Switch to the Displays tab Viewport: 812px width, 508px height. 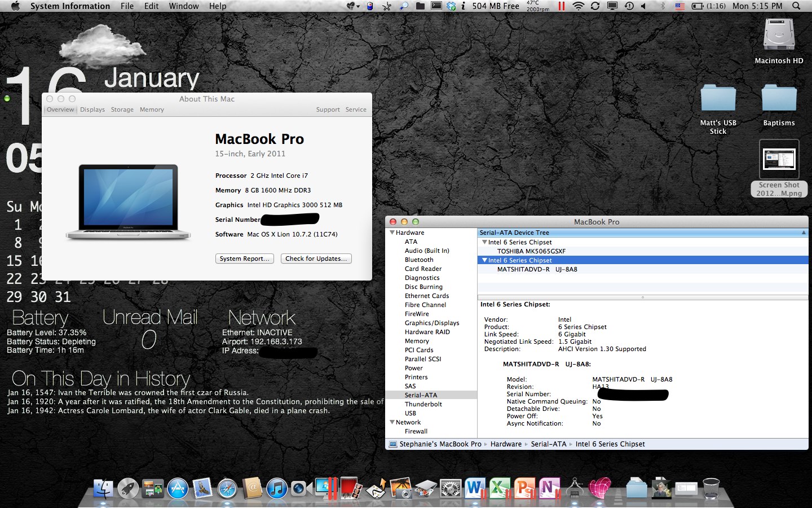pyautogui.click(x=92, y=110)
